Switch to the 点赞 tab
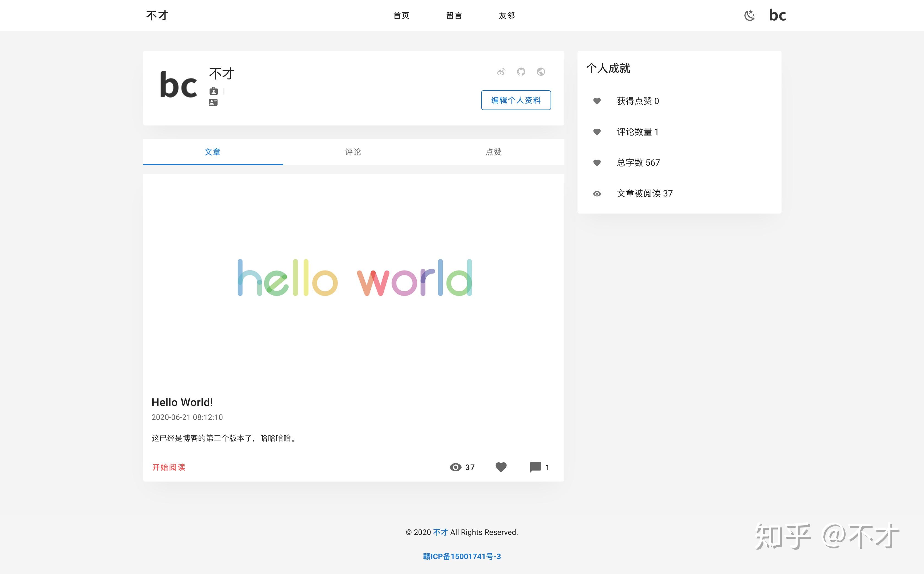The height and width of the screenshot is (574, 924). point(493,152)
